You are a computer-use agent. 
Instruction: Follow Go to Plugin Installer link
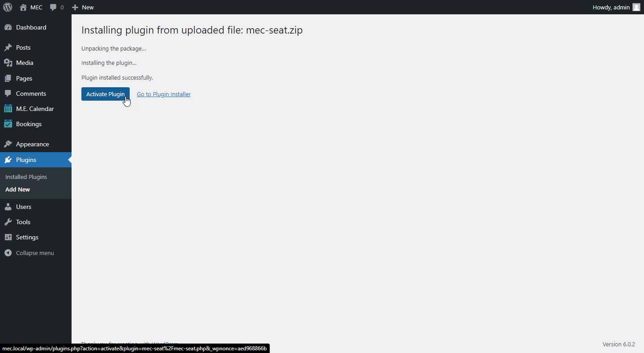click(x=164, y=94)
